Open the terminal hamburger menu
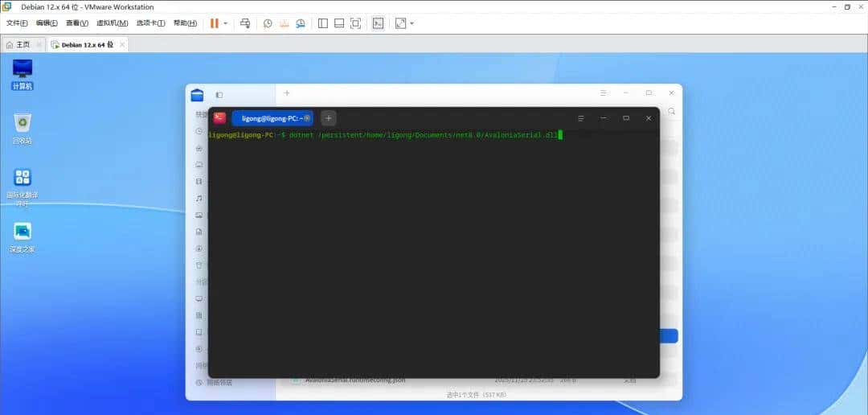Image resolution: width=868 pixels, height=415 pixels. coord(581,118)
